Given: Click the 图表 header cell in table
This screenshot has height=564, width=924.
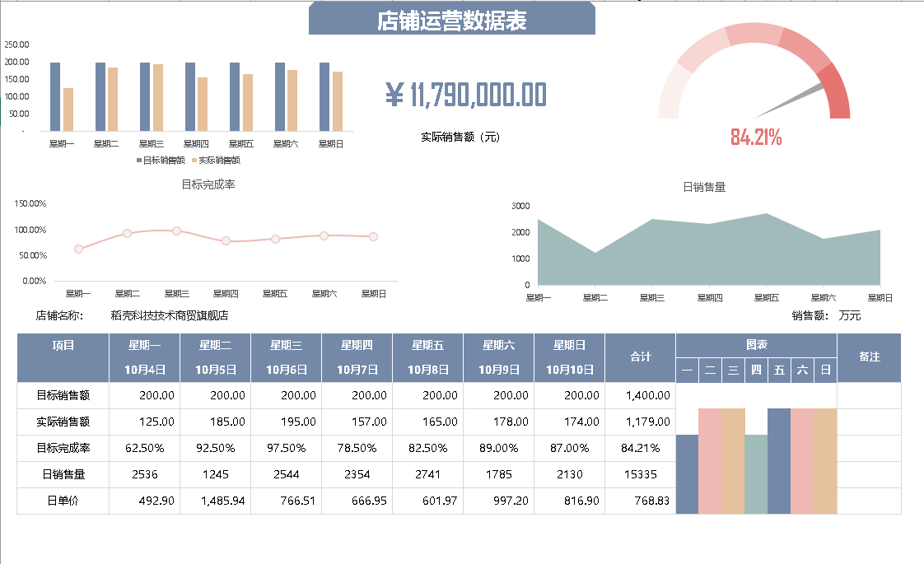Looking at the screenshot, I should click(x=756, y=346).
